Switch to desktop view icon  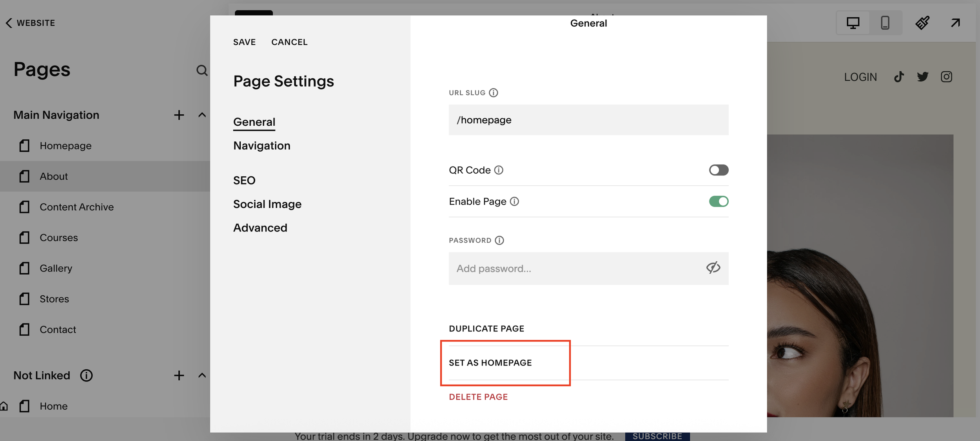point(853,23)
